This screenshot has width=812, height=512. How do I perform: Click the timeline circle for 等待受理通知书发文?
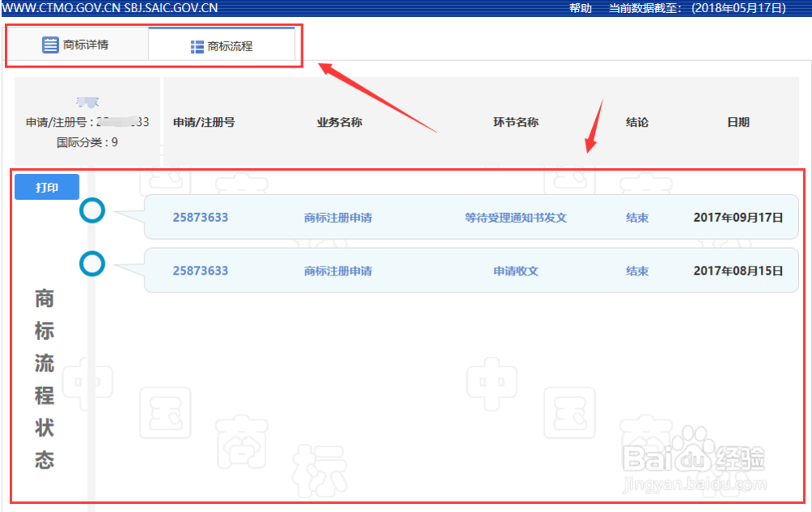92,210
